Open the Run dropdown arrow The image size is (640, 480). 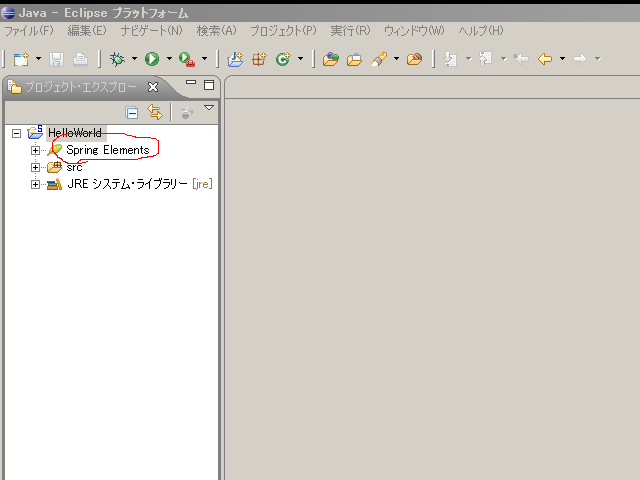pyautogui.click(x=169, y=59)
